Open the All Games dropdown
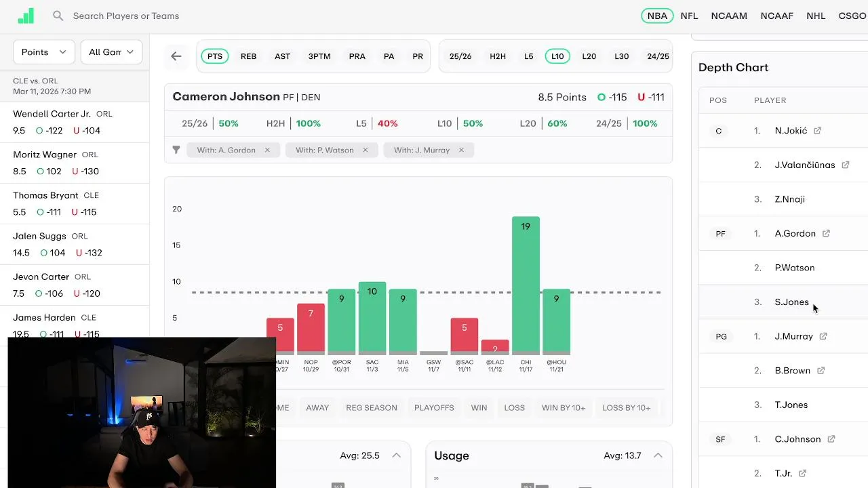Image resolution: width=868 pixels, height=488 pixels. [x=111, y=52]
